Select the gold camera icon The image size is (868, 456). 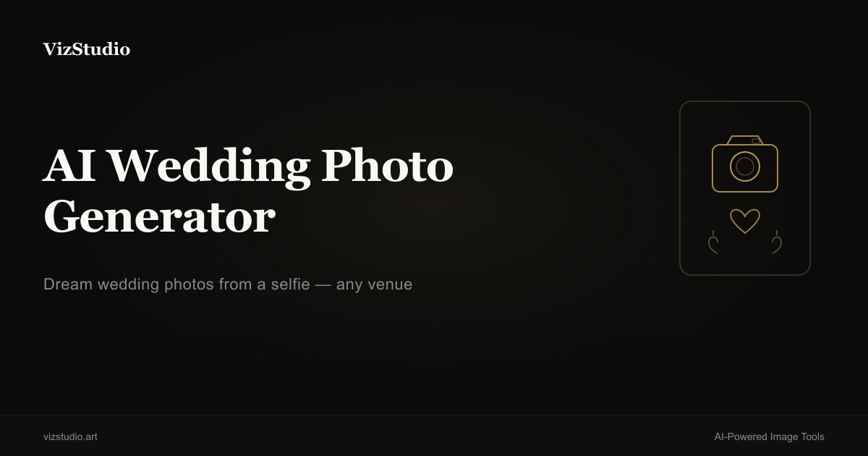tap(745, 164)
